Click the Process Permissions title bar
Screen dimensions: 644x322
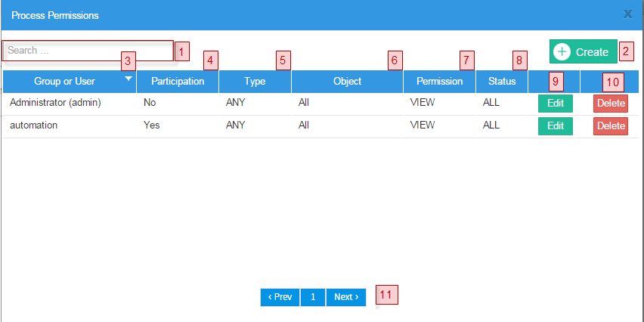click(302, 14)
